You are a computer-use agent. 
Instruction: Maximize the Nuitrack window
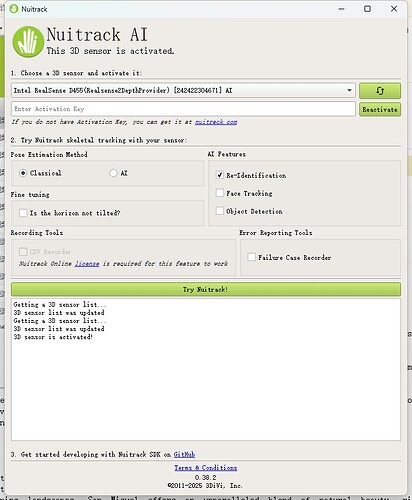(x=367, y=9)
